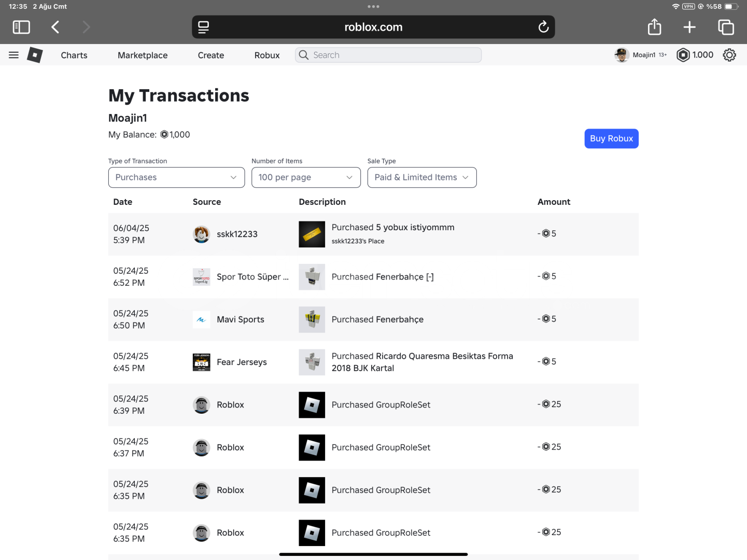Open the Ricardo Quaresma Besiktas Forma thumbnail
Screen dimensions: 747x560
pyautogui.click(x=312, y=362)
